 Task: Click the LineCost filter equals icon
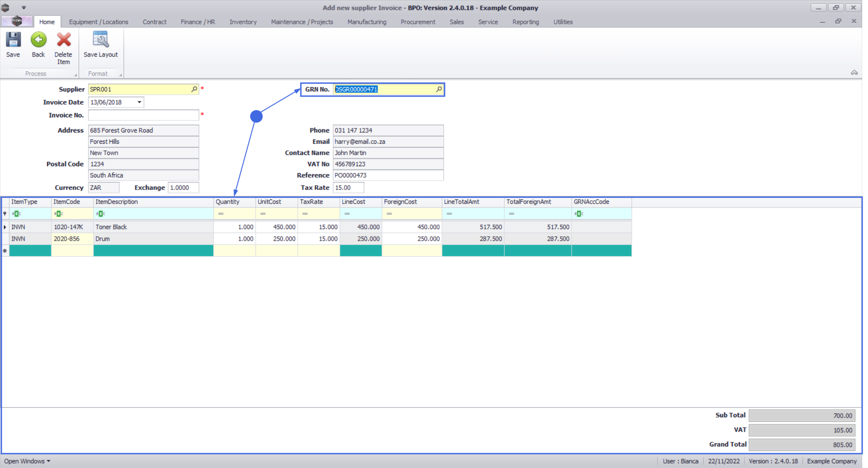pyautogui.click(x=347, y=214)
